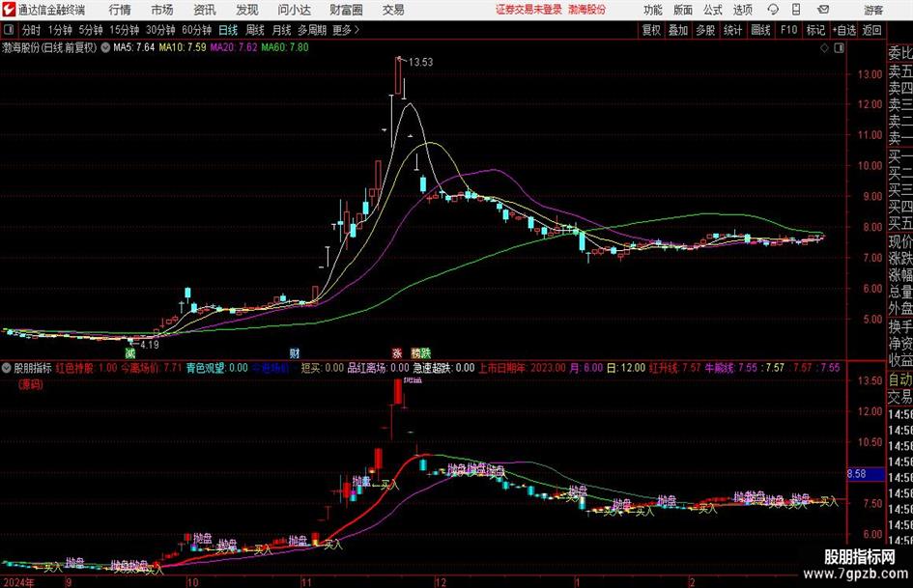The width and height of the screenshot is (913, 588).
Task: Toggle the left sidebar panel icon
Action: (x=8, y=30)
